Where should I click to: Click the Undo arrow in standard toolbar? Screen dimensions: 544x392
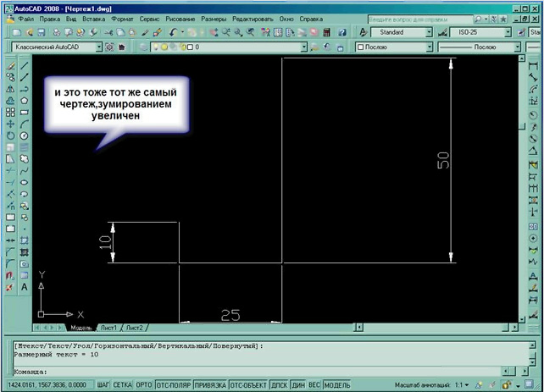tap(173, 32)
